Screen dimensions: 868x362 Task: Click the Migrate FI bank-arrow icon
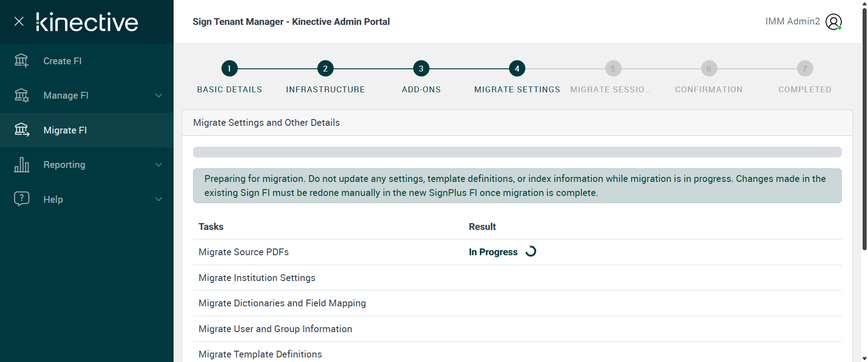tap(21, 130)
